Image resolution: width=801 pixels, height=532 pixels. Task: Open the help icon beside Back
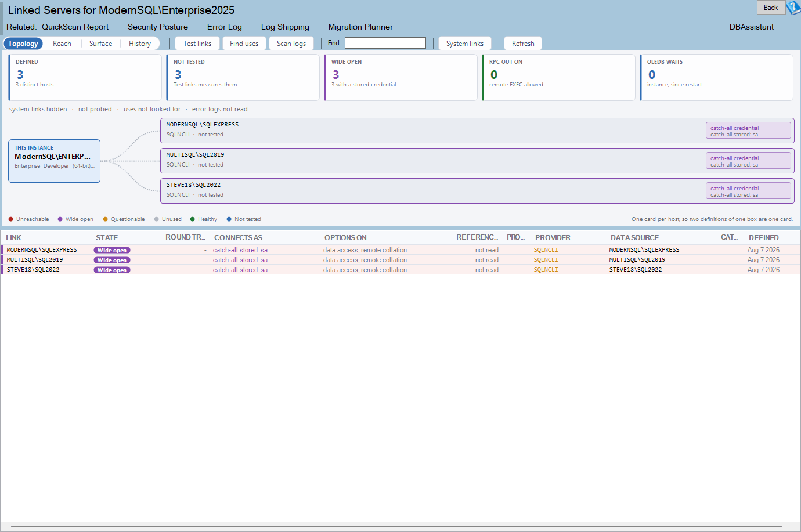tap(793, 8)
